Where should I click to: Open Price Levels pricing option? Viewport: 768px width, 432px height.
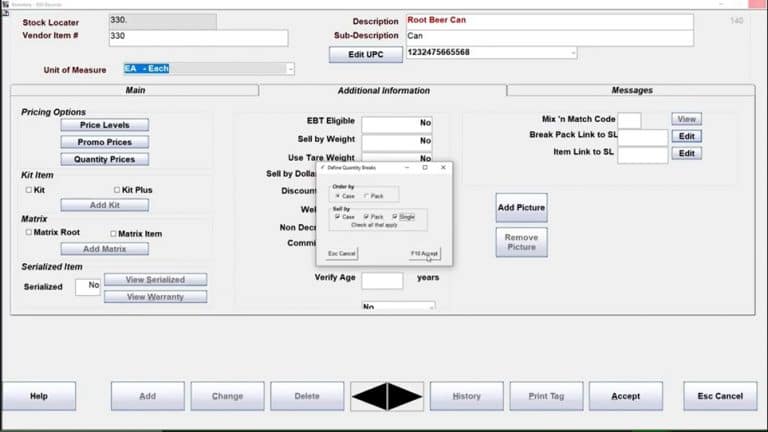point(104,125)
